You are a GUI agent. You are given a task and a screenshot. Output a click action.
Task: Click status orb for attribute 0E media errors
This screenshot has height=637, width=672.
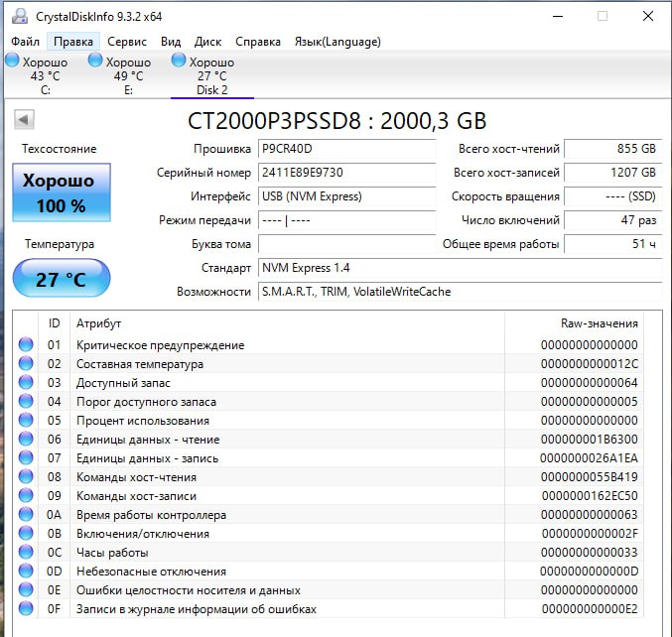[26, 589]
